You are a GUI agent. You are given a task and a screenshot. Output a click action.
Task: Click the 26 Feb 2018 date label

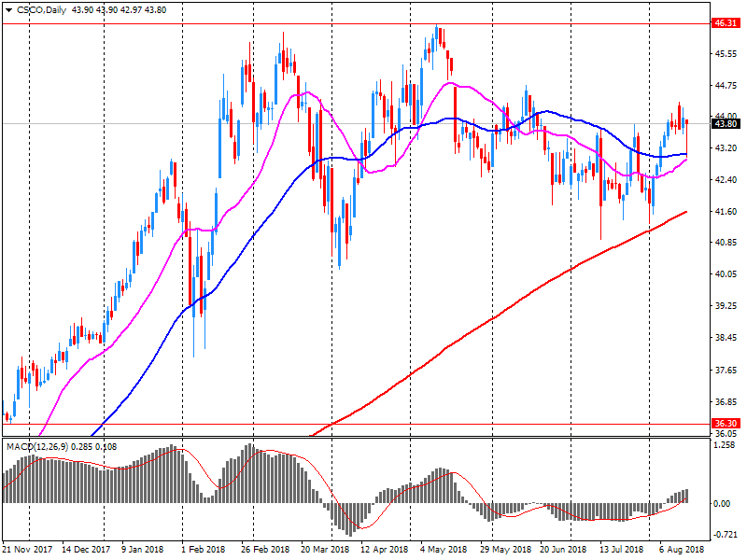[x=265, y=549]
